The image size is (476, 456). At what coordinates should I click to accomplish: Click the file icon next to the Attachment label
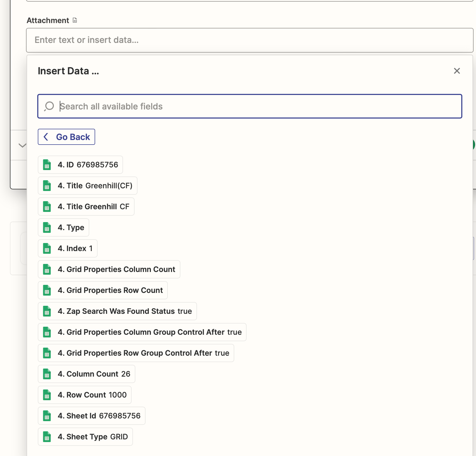pos(75,20)
